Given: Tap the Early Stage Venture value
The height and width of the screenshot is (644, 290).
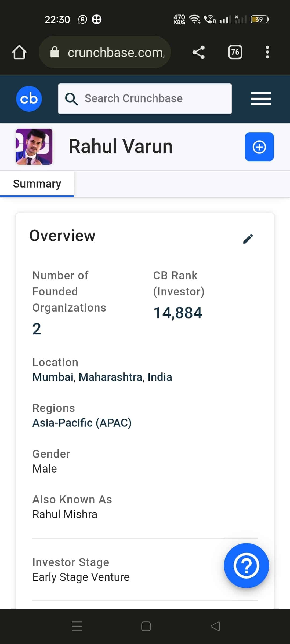Looking at the screenshot, I should click(x=81, y=577).
